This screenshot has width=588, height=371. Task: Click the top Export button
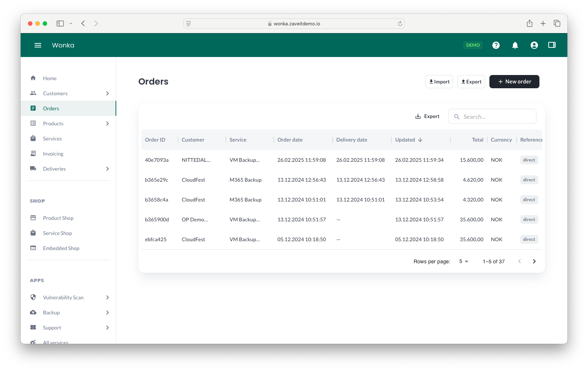pos(471,82)
